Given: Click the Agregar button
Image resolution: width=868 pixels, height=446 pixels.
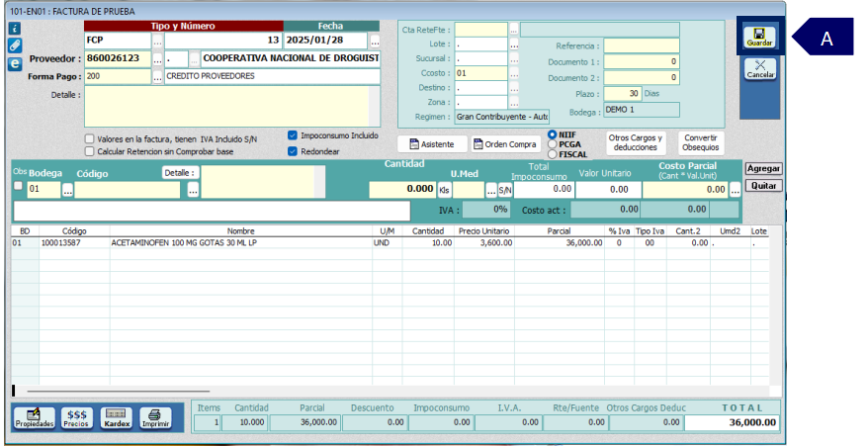Looking at the screenshot, I should coord(763,168).
